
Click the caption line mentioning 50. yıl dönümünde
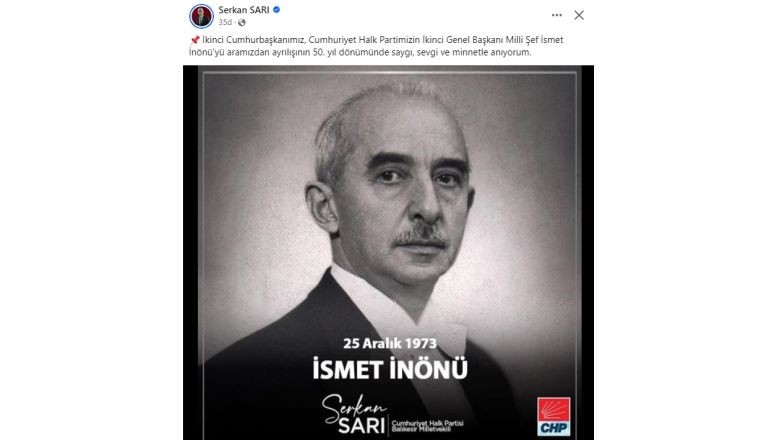pos(360,52)
